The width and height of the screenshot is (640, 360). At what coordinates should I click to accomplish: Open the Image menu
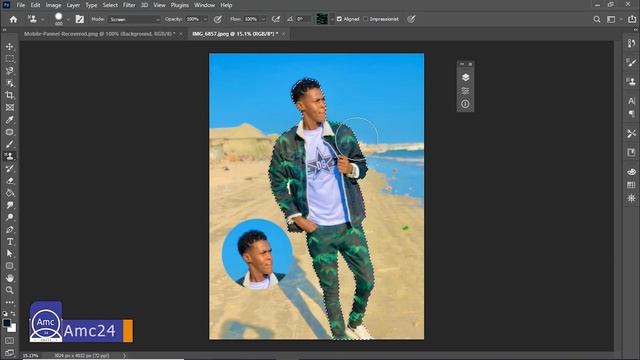(53, 5)
